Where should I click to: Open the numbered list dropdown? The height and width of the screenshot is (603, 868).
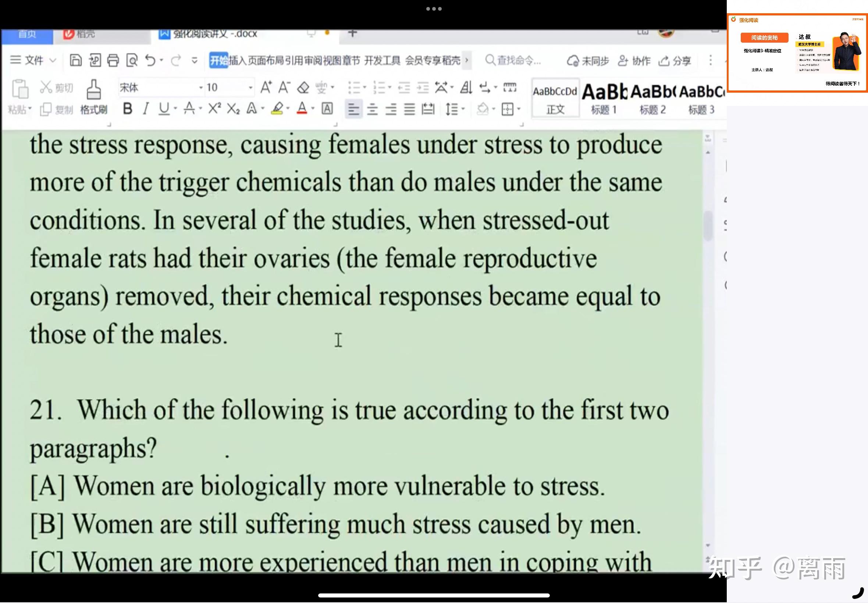[389, 88]
